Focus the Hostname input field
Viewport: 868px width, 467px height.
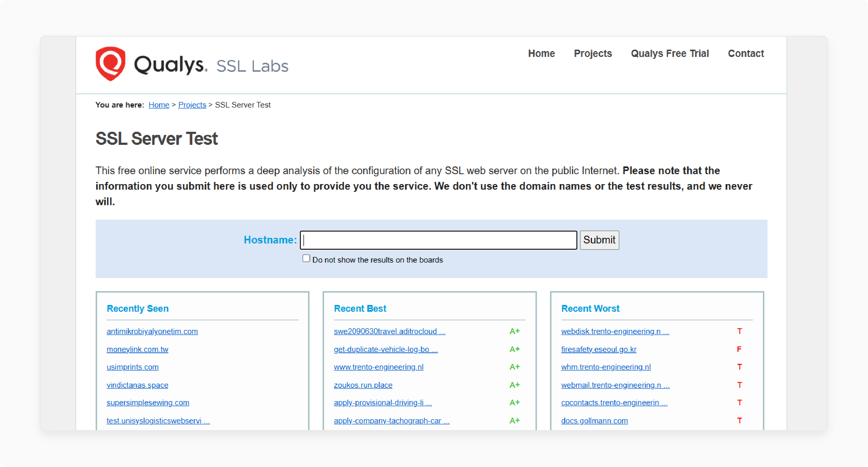(x=438, y=240)
